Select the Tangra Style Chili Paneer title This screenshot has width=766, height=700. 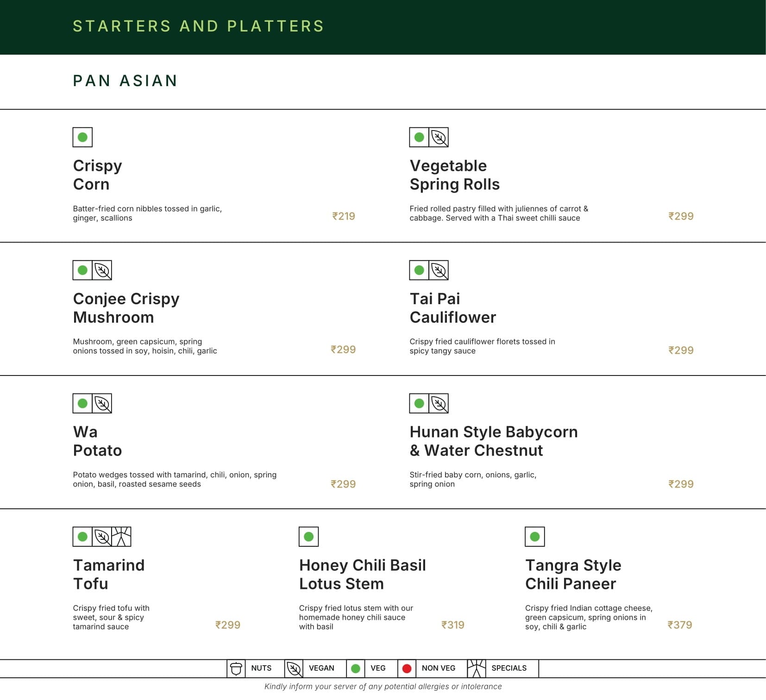573,575
